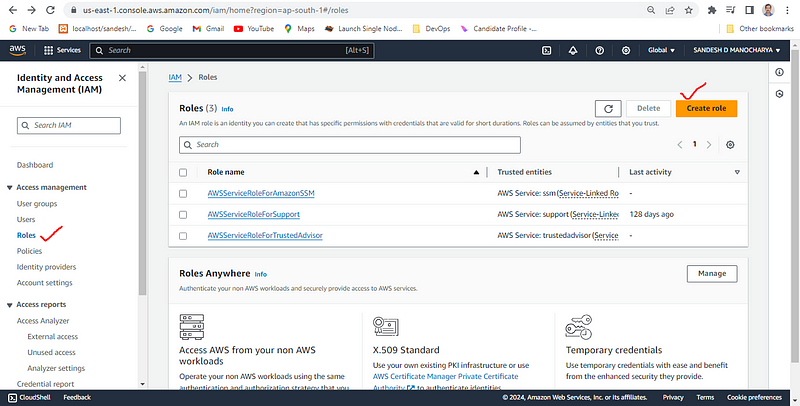Open the Chrome three-dot menu
The image size is (800, 406).
point(787,10)
